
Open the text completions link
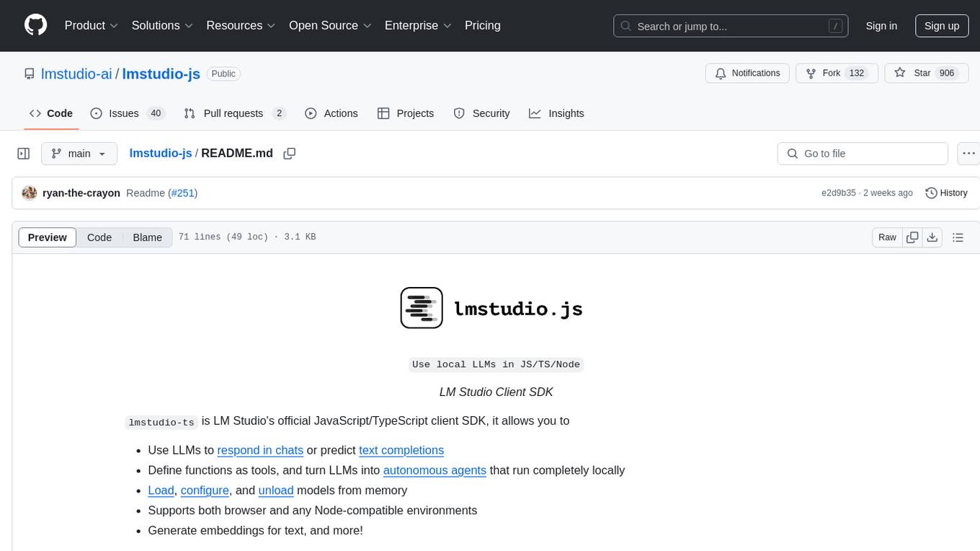[401, 450]
